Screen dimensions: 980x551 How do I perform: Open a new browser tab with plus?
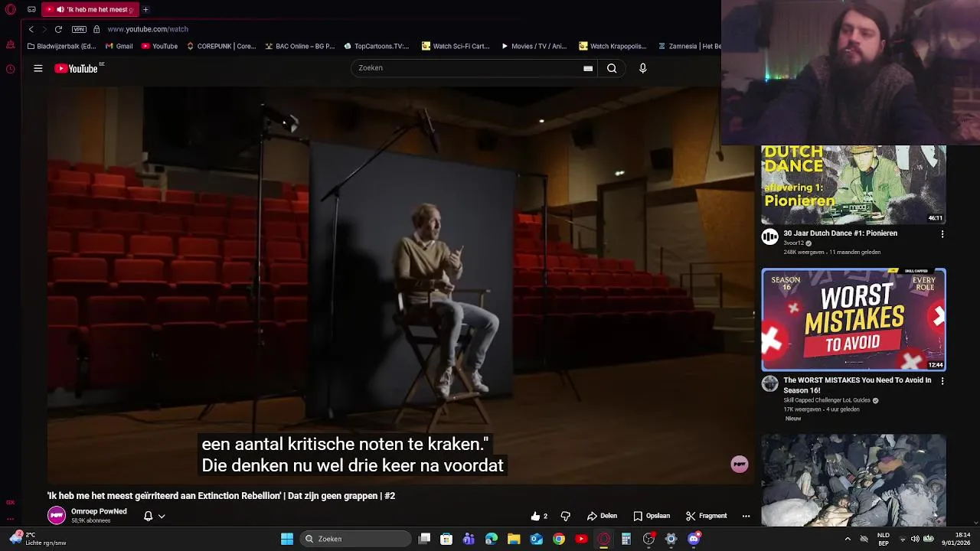point(145,10)
